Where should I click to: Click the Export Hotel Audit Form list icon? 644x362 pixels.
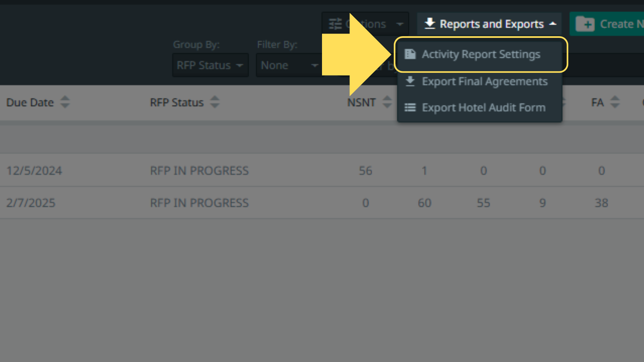coord(410,108)
